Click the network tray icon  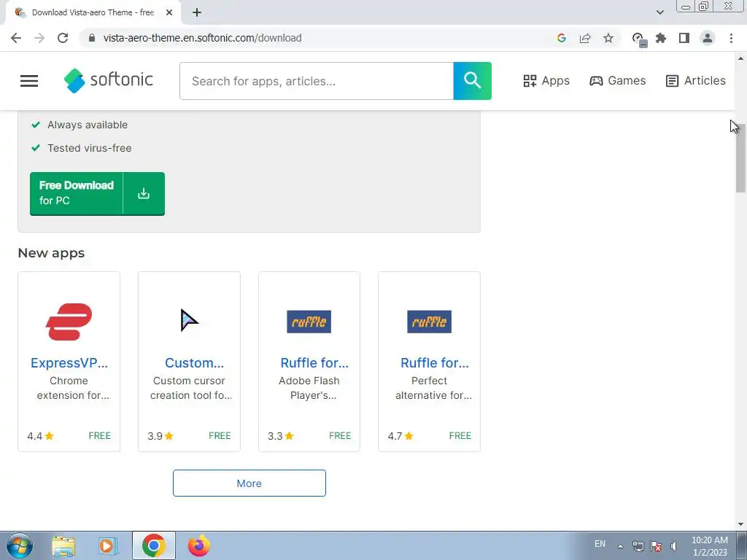(638, 545)
